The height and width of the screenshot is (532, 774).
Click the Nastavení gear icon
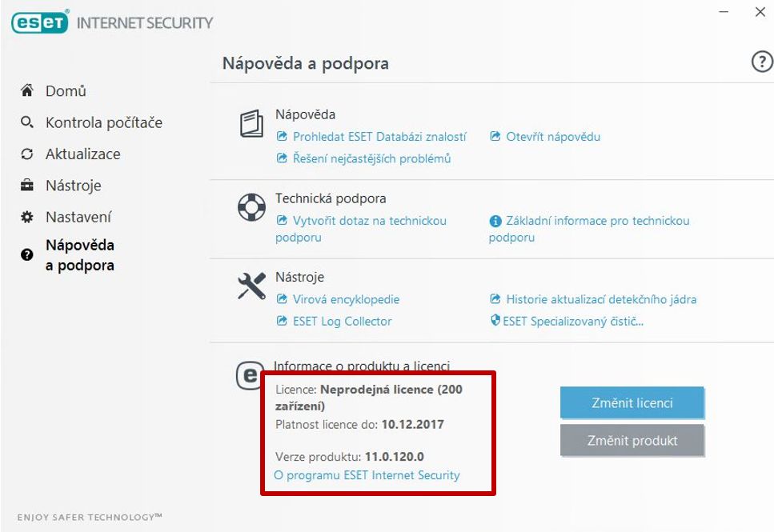27,217
